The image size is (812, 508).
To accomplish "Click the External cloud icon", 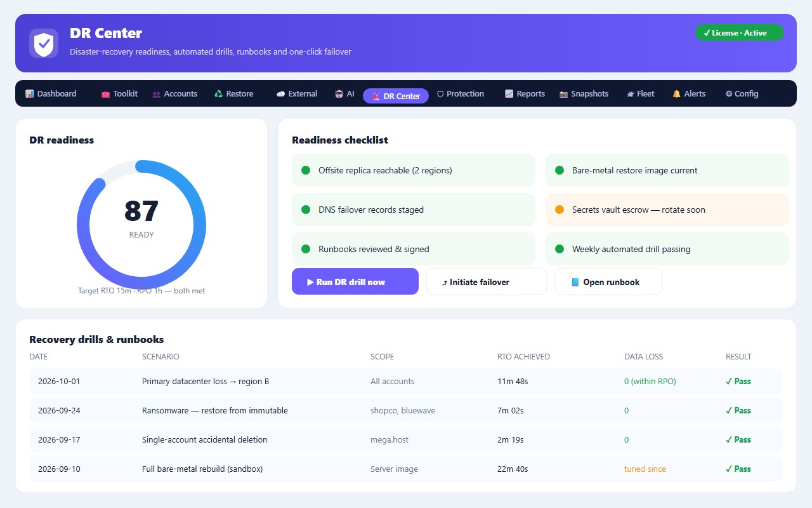I will [x=280, y=94].
